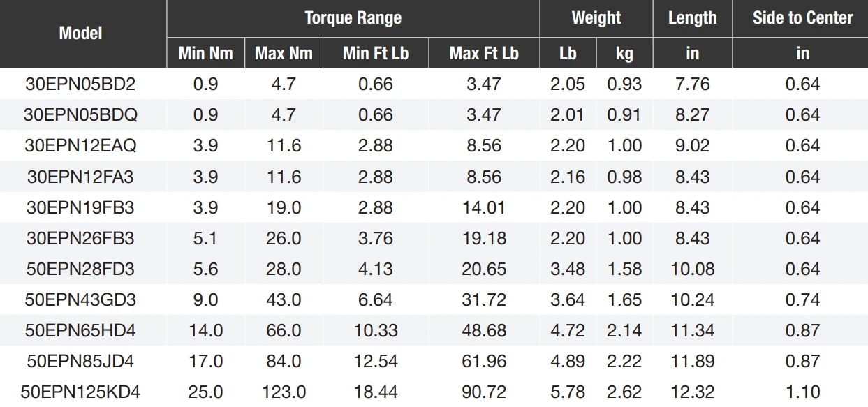Select model 30EPN05BDQ cell
This screenshot has height=407, width=868.
point(81,115)
